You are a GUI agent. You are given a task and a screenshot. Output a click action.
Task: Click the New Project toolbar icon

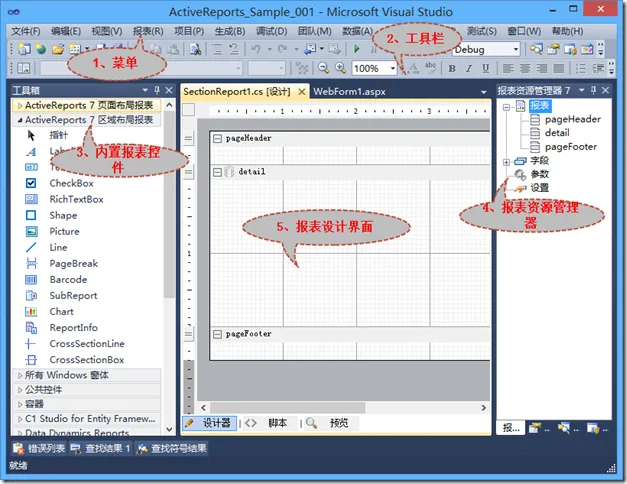pos(24,49)
